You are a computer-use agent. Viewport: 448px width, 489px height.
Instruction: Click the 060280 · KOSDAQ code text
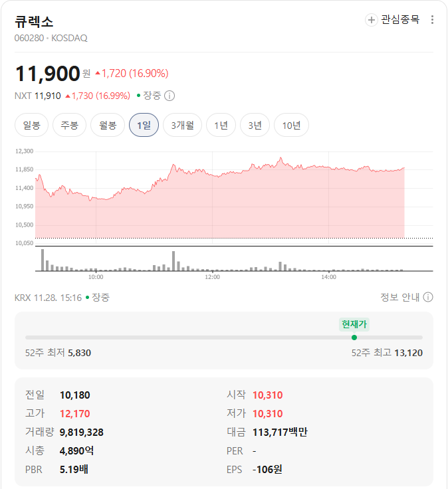tap(51, 38)
